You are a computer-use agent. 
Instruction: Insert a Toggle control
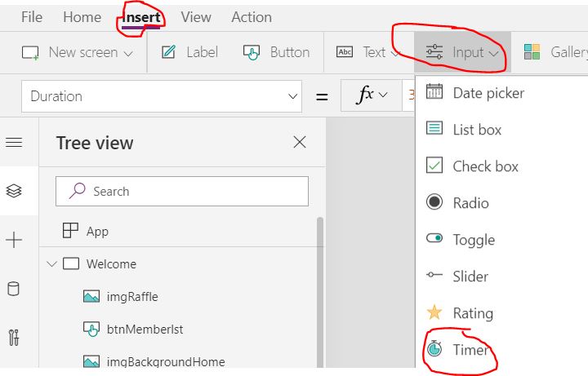pyautogui.click(x=473, y=240)
